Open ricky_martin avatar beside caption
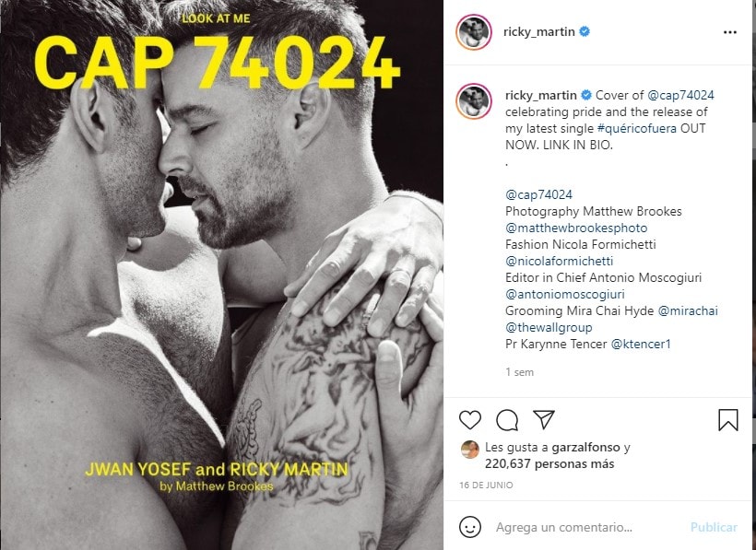 coord(474,101)
